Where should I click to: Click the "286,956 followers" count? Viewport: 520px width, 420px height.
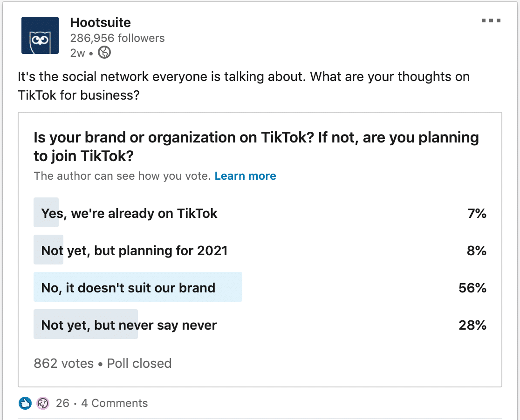pyautogui.click(x=117, y=38)
